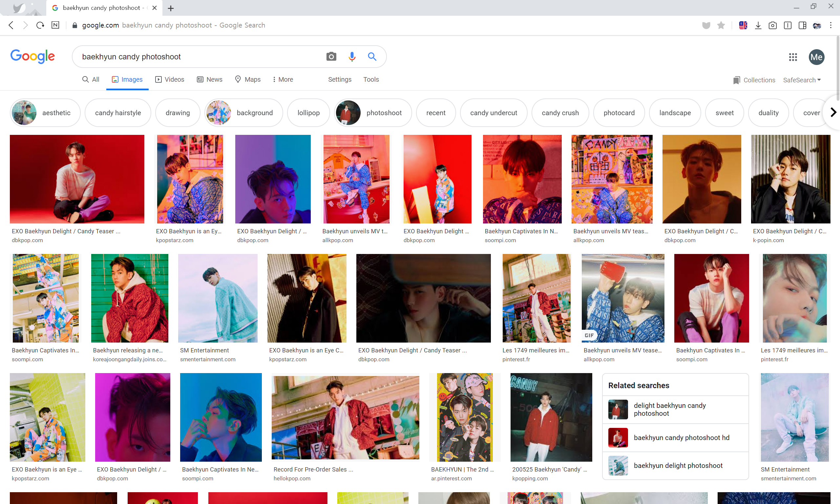
Task: Select the Images tab
Action: point(127,79)
